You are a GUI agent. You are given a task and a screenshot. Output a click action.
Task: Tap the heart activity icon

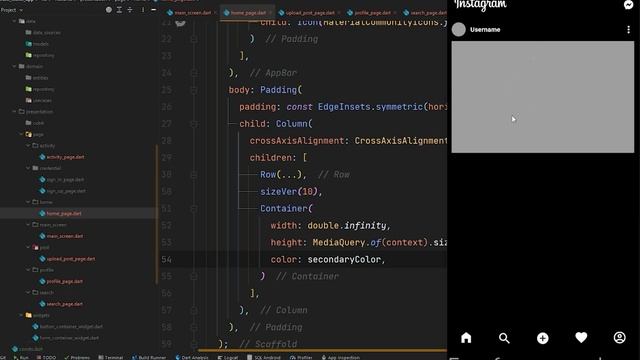581,338
